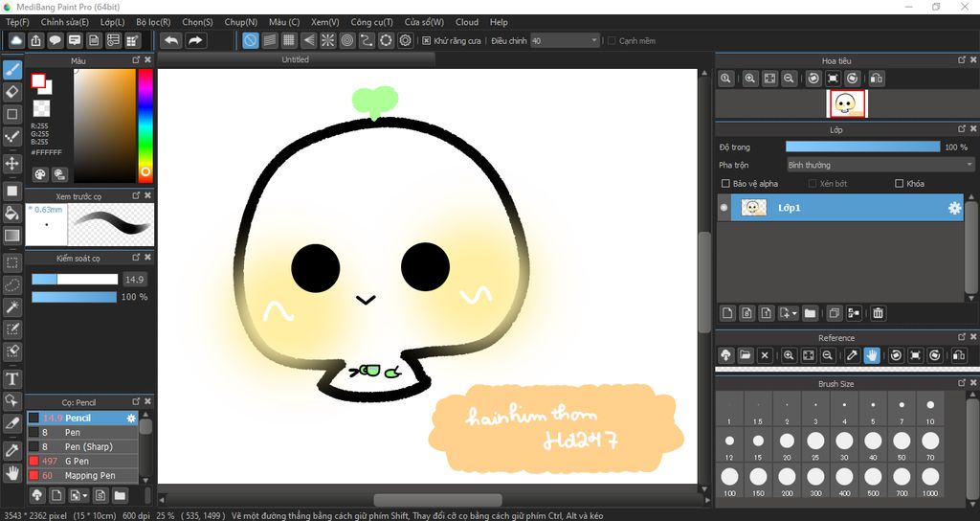The width and height of the screenshot is (980, 521).
Task: Pop out the Lớp layer panel
Action: (961, 129)
